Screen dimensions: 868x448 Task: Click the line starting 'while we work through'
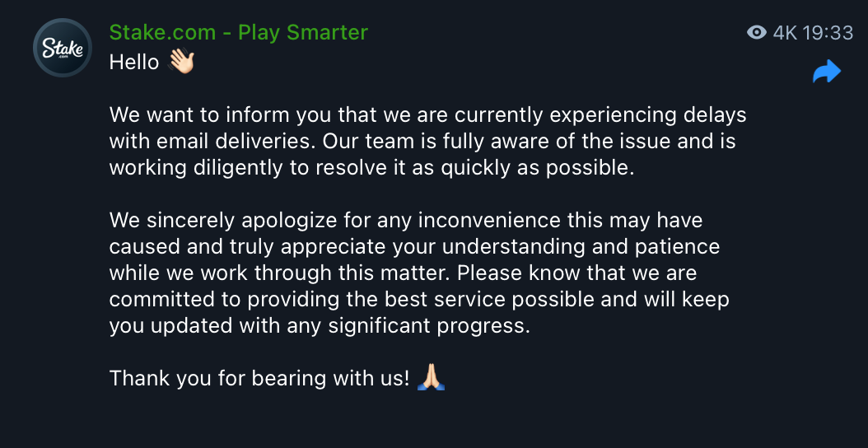coord(403,273)
